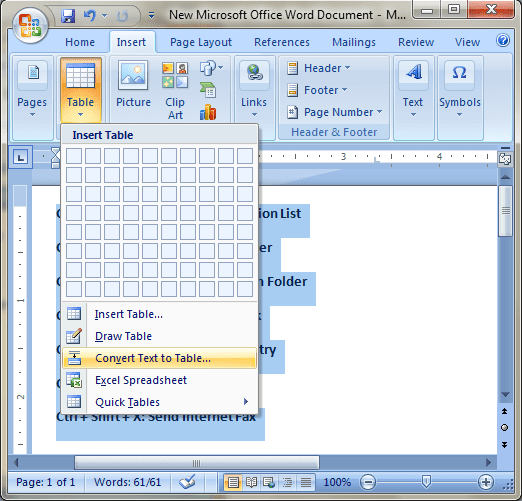Zoom out with the minus button

(368, 482)
